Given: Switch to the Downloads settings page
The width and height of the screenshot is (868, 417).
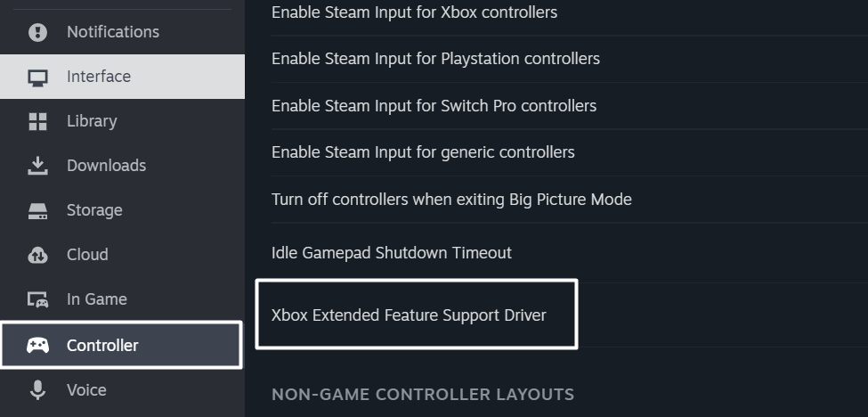Looking at the screenshot, I should (106, 166).
